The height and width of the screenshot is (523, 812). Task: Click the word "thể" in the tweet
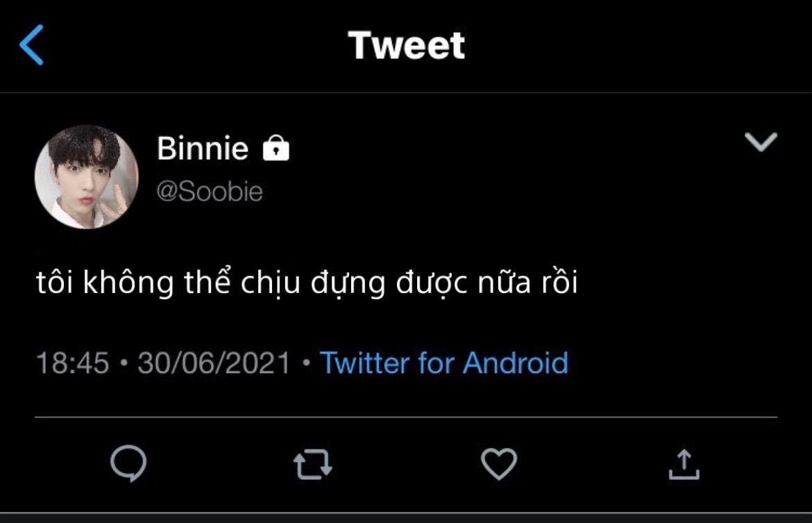pyautogui.click(x=207, y=285)
